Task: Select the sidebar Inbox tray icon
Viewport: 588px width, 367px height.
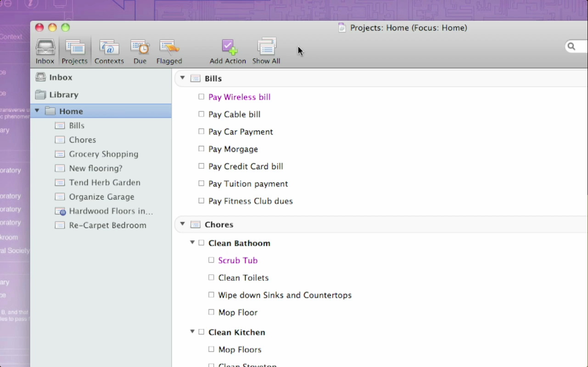Action: [x=41, y=77]
